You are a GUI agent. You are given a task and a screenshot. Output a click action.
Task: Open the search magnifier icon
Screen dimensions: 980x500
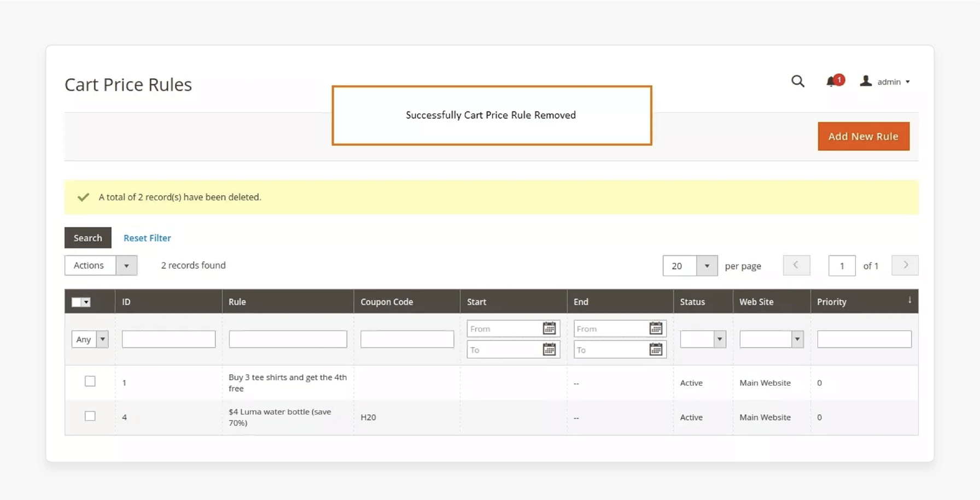pos(798,81)
